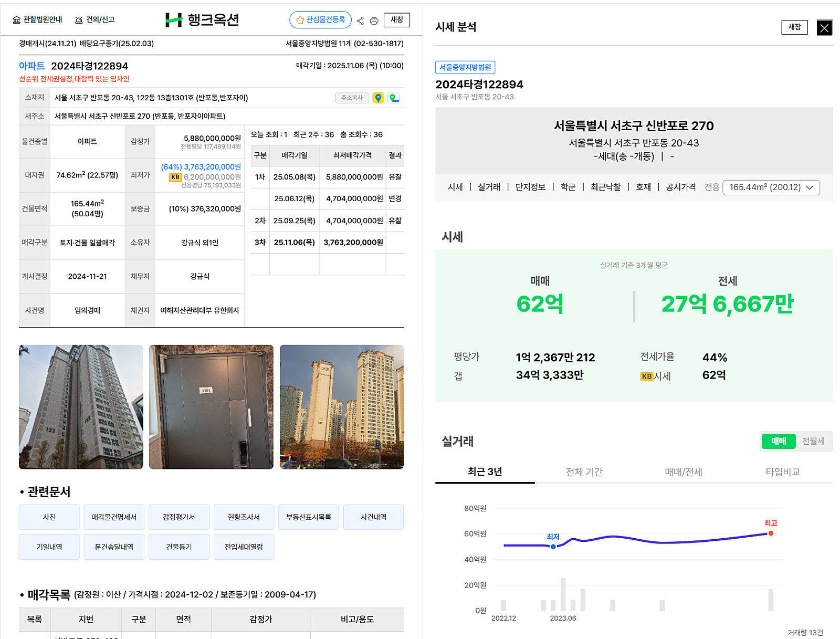Click the printer icon

point(374,21)
